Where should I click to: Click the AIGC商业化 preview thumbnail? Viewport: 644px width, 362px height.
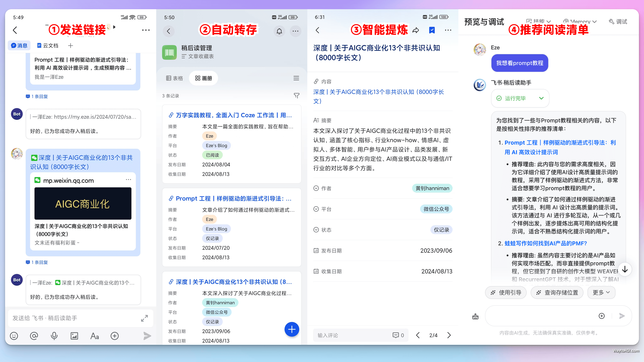tap(83, 203)
